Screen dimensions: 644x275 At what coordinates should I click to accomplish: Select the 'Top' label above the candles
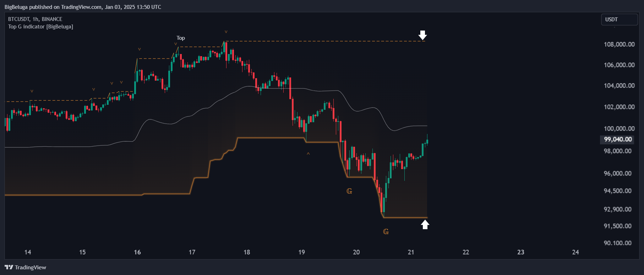(x=181, y=38)
